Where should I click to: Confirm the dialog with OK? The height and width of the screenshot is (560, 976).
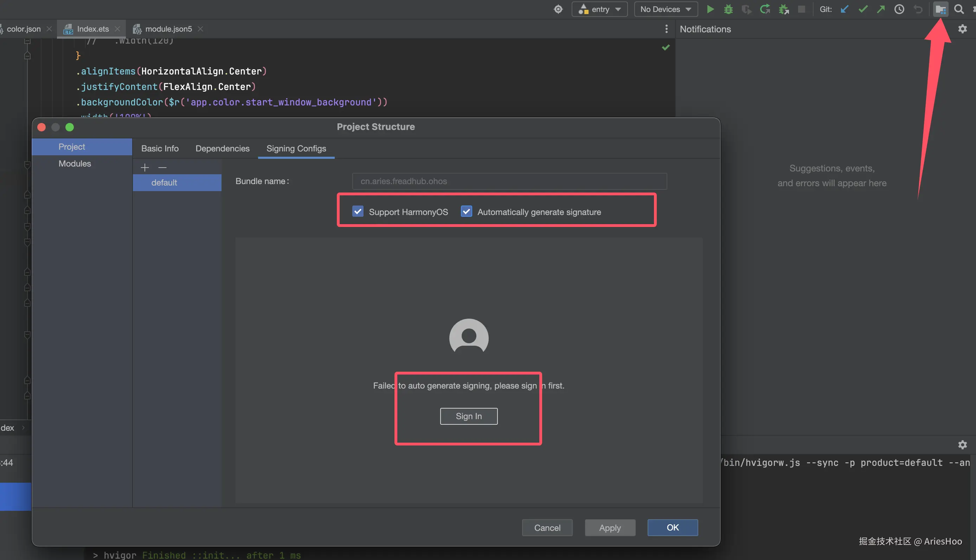point(673,528)
